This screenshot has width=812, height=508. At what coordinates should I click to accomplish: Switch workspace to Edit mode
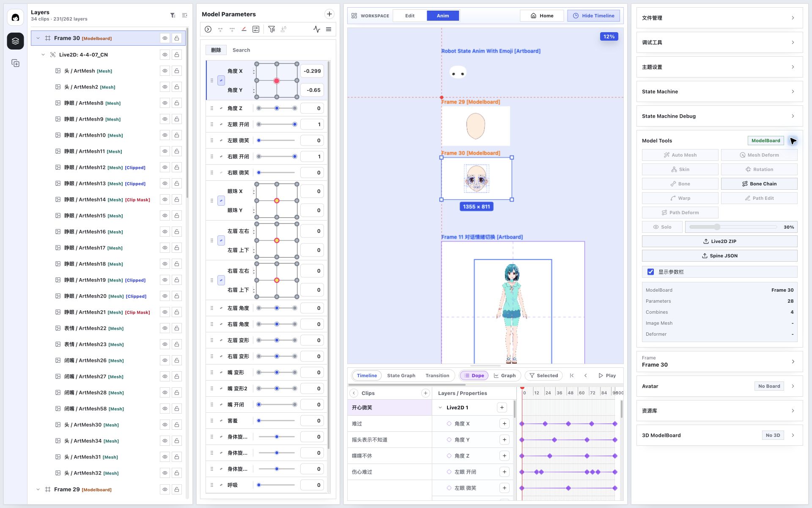click(410, 16)
